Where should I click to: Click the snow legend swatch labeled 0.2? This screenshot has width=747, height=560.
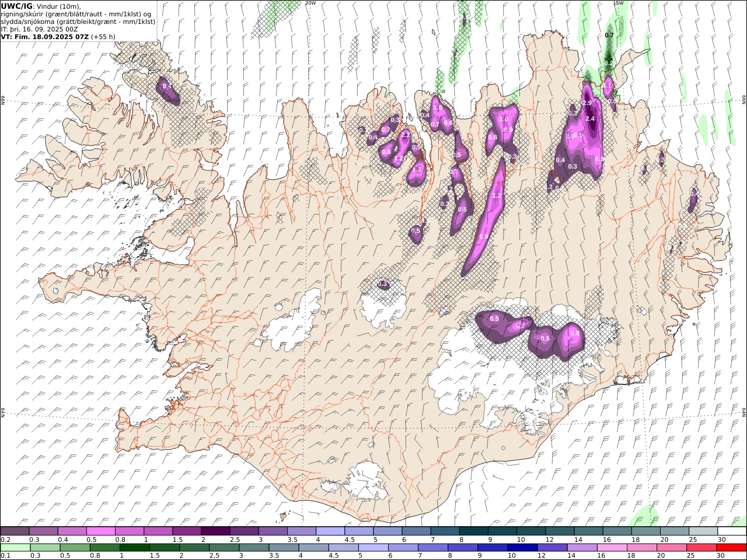[x=15, y=531]
